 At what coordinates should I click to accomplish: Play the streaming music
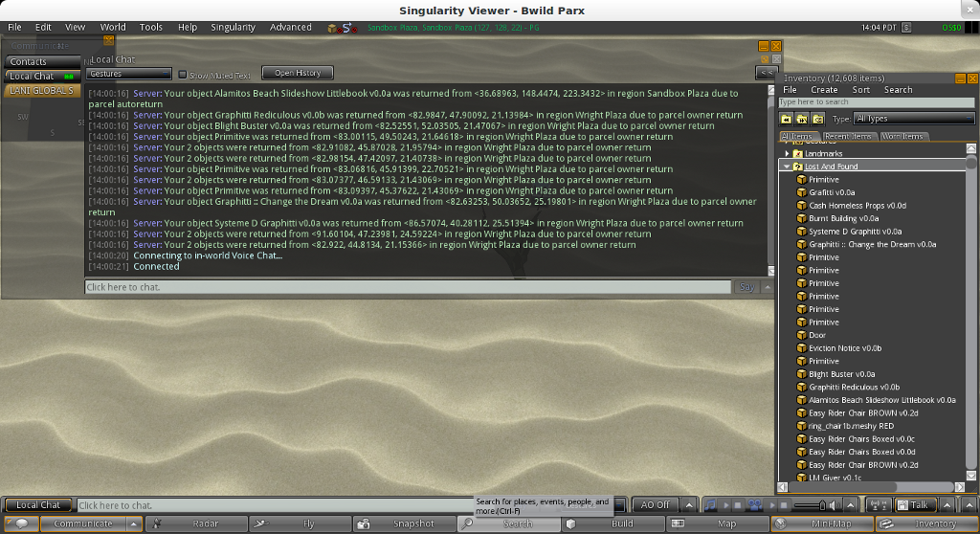pos(726,504)
